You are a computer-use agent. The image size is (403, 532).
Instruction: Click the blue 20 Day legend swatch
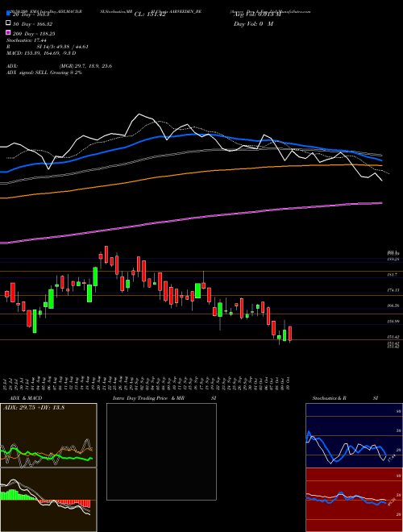9,14
